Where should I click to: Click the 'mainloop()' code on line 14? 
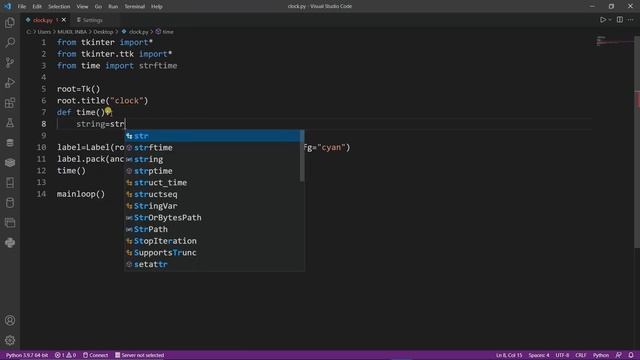[x=81, y=194]
